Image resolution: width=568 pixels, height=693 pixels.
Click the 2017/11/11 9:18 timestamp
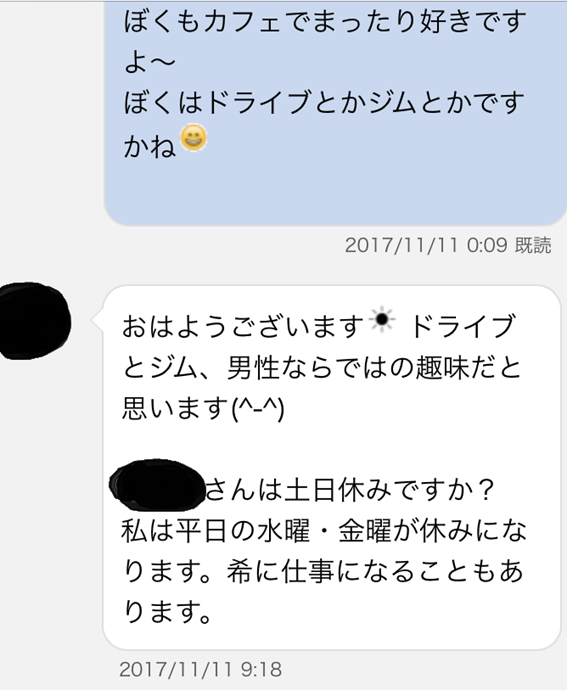coord(200,669)
